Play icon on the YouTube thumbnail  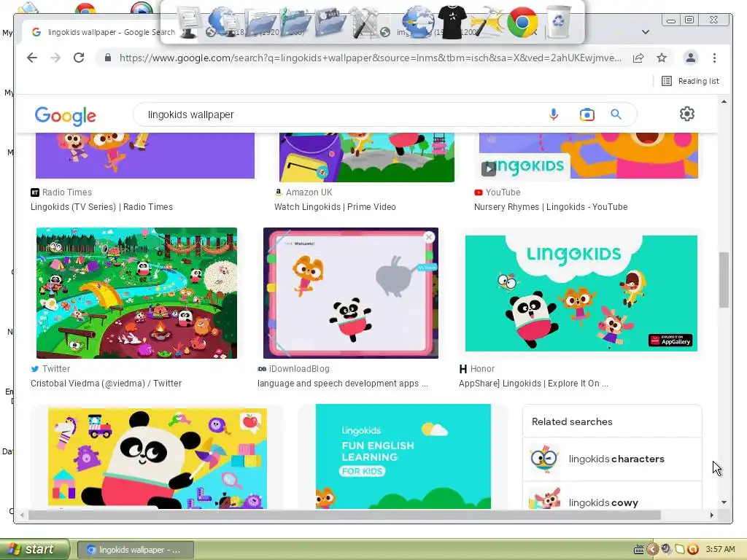[x=488, y=168]
